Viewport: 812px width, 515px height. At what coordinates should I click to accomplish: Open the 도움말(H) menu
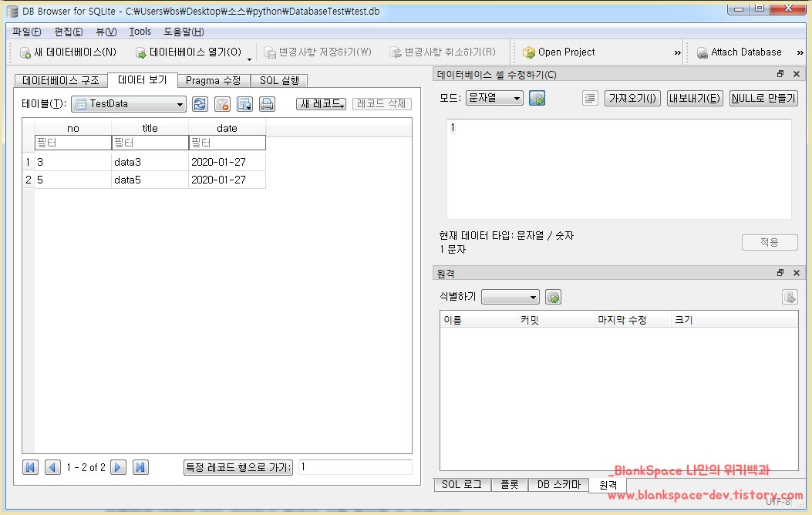point(184,32)
